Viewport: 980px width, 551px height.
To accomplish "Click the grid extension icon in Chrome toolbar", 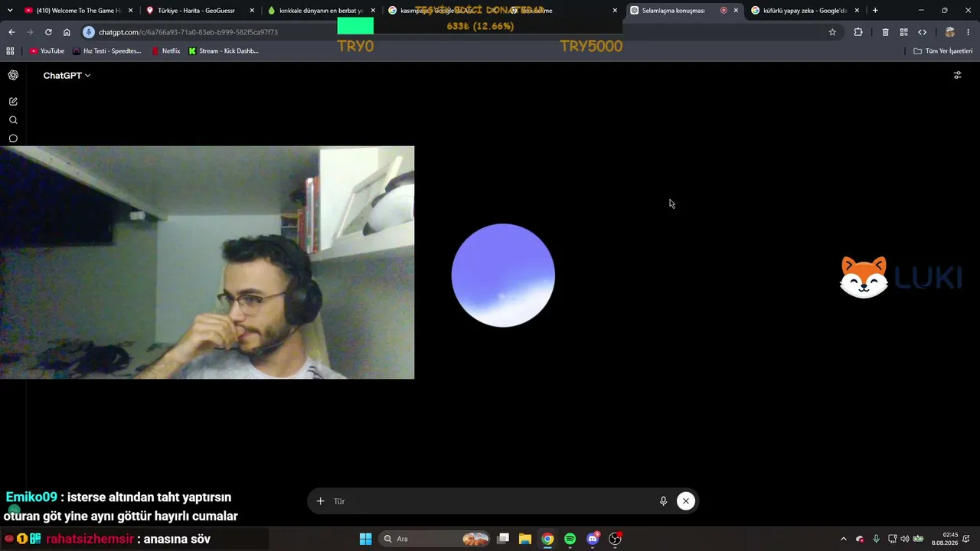I will coord(903,32).
